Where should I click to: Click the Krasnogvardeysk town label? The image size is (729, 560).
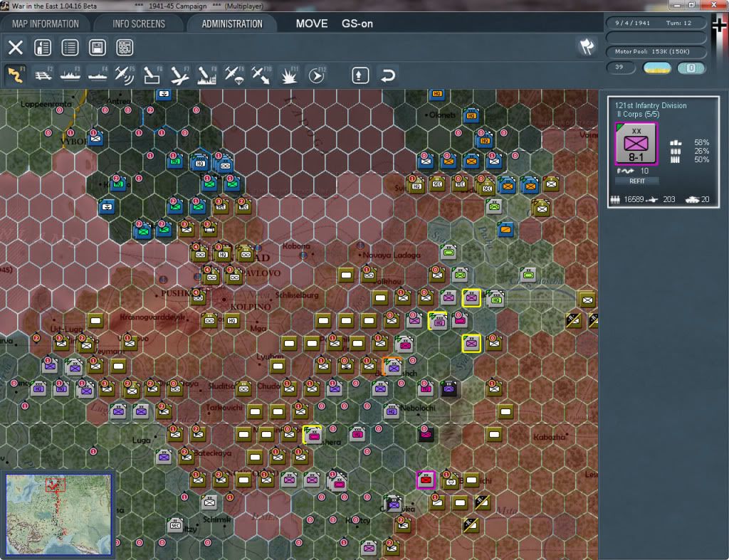point(152,317)
